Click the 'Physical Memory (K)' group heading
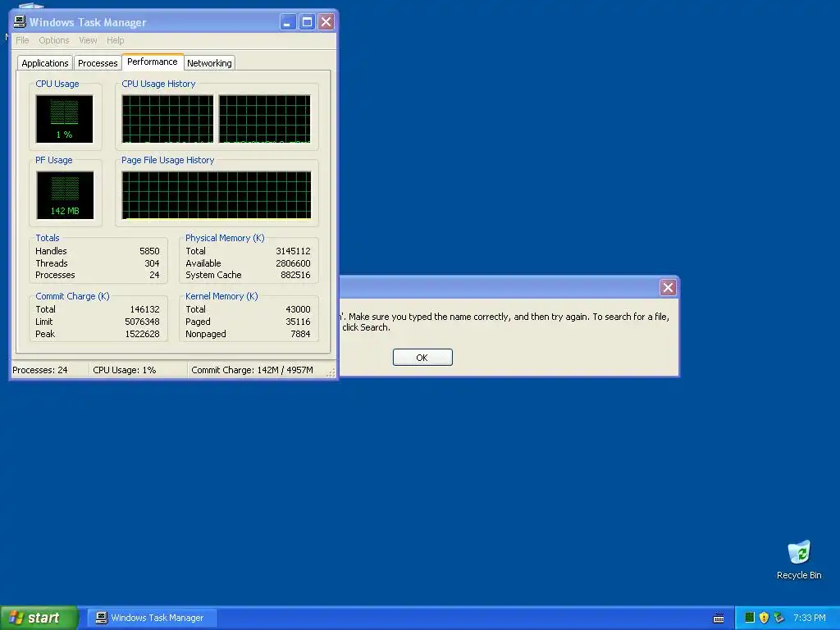The height and width of the screenshot is (630, 840). click(225, 238)
